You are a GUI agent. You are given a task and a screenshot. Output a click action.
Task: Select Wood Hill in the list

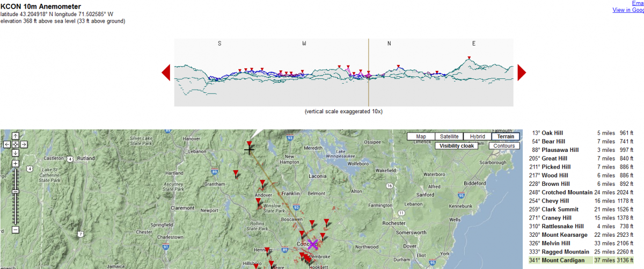click(582, 176)
